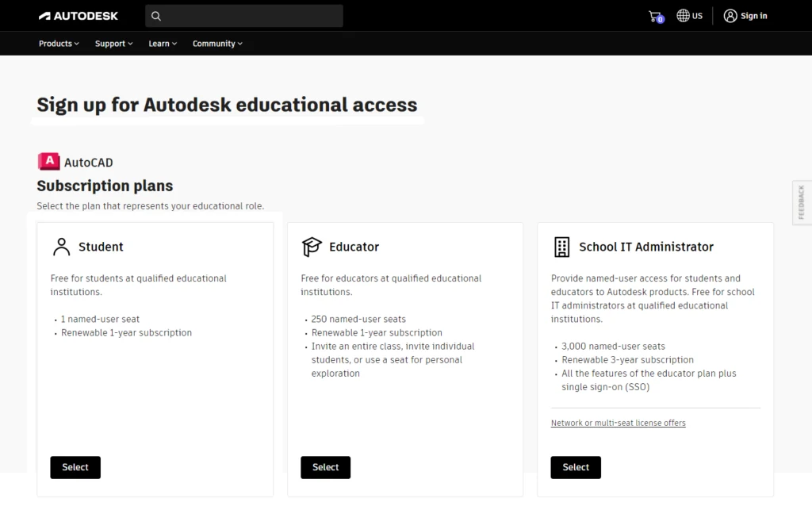Open the shopping cart icon
Image resolution: width=812 pixels, height=510 pixels.
pyautogui.click(x=654, y=16)
